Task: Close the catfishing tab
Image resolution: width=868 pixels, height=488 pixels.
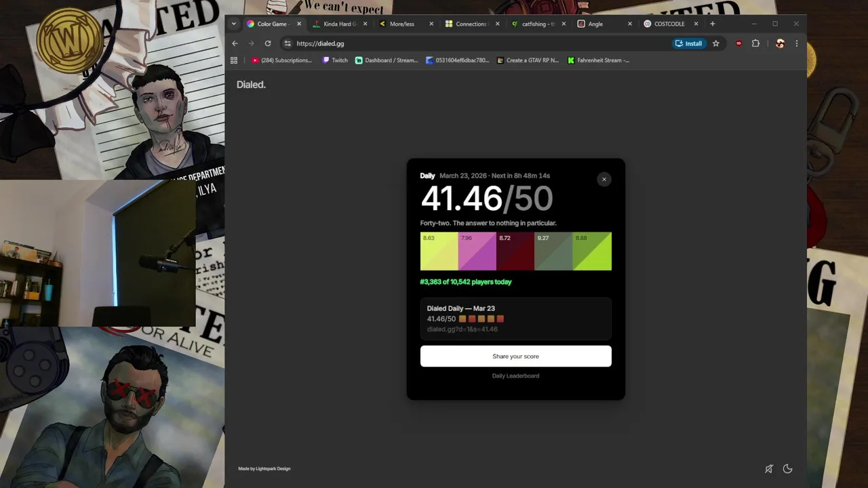Action: pos(564,24)
